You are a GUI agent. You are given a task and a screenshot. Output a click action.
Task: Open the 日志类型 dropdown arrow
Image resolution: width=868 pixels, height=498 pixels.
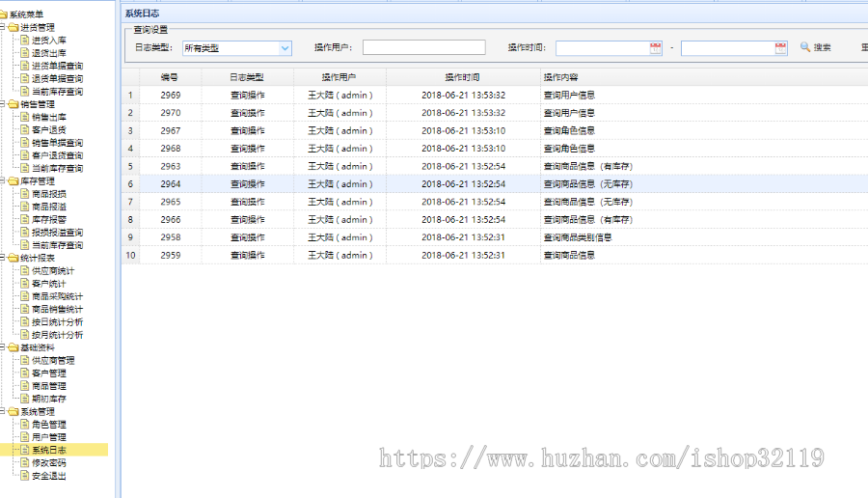pos(285,48)
